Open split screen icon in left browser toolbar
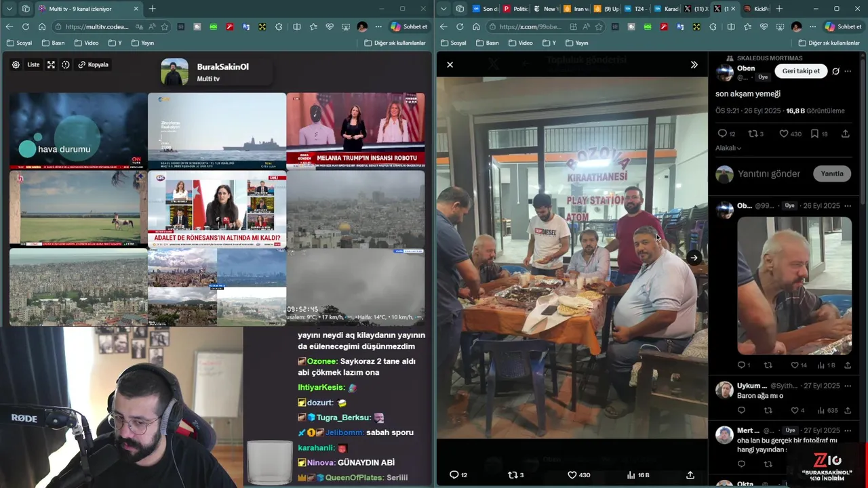The image size is (868, 488). (297, 27)
